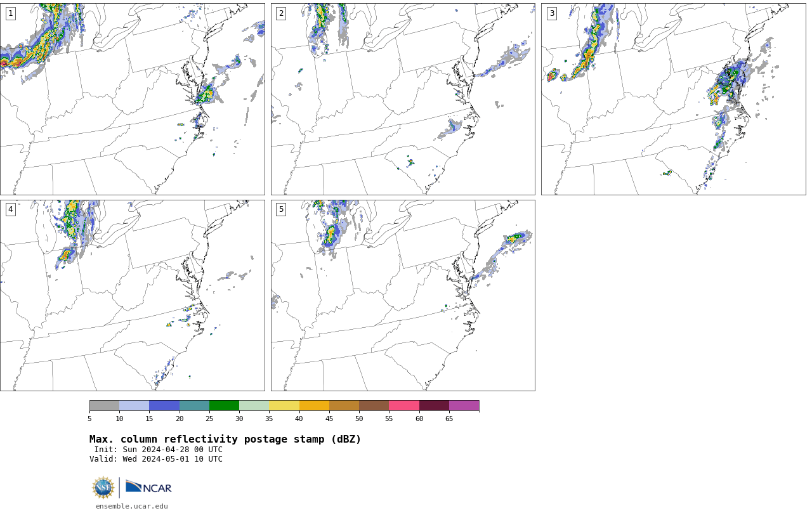Open ensemble member 4 reflectivity map
The height and width of the screenshot is (513, 812).
coord(132,295)
